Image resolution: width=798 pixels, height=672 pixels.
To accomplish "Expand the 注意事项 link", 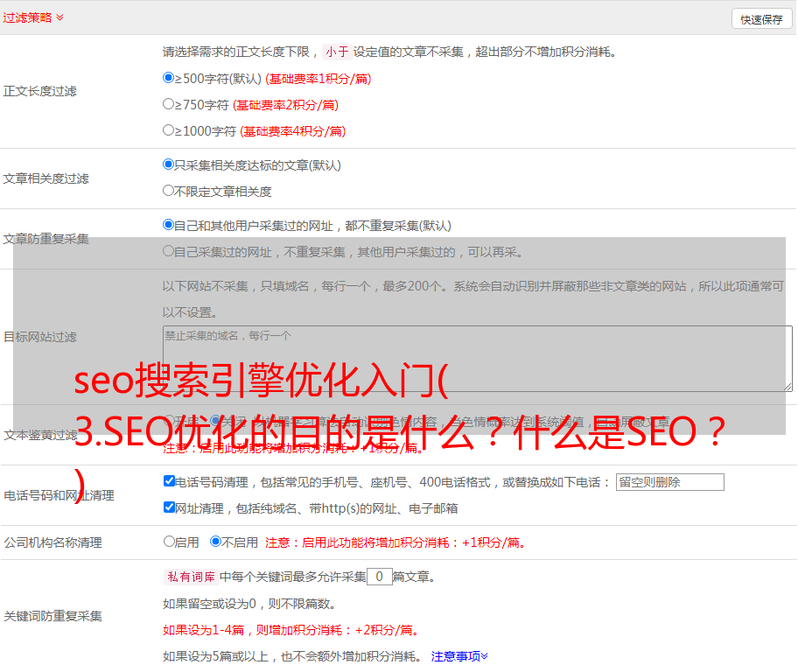I will [459, 657].
